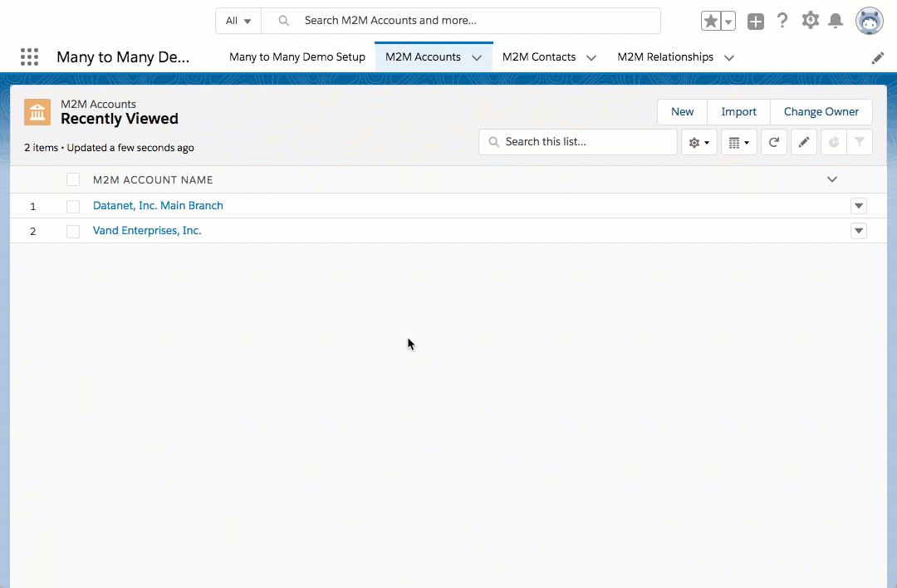Open Vand Enterprises, Inc. record
The image size is (897, 588).
click(x=147, y=231)
